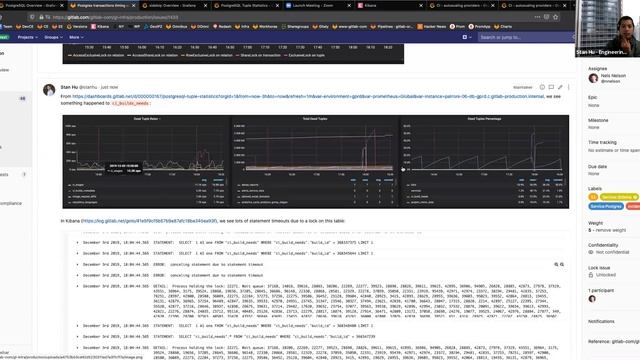The height and width of the screenshot is (360, 640).
Task: Click the AccessExclusiveLock on relation legend entry
Action: click(96, 55)
